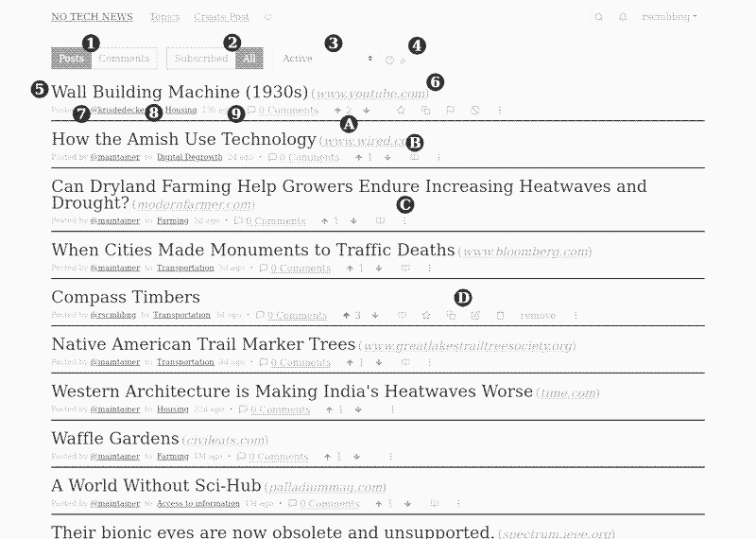This screenshot has width=756, height=539.
Task: Mark Native American Trail Marker Trees as read
Action: tap(405, 362)
